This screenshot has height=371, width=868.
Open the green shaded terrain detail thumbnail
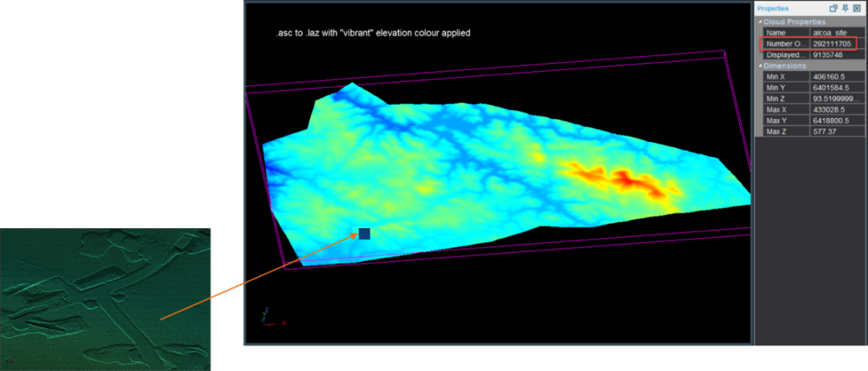click(105, 299)
